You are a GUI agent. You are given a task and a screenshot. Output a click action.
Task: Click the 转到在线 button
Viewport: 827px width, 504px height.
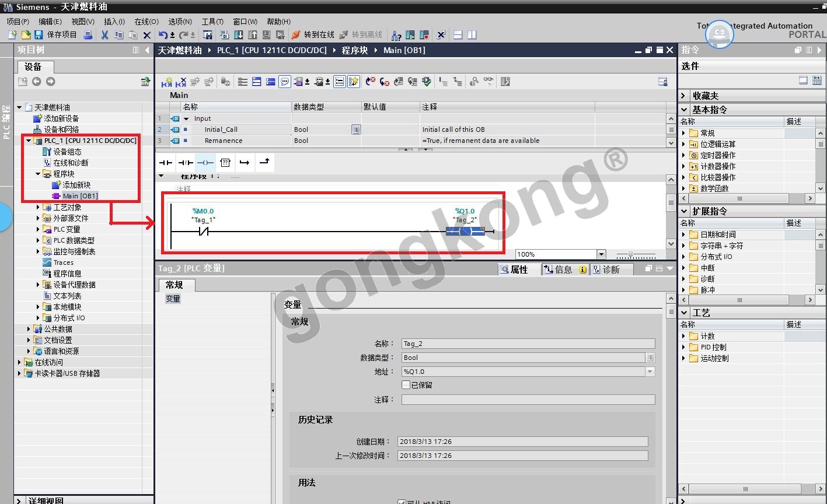(x=313, y=35)
